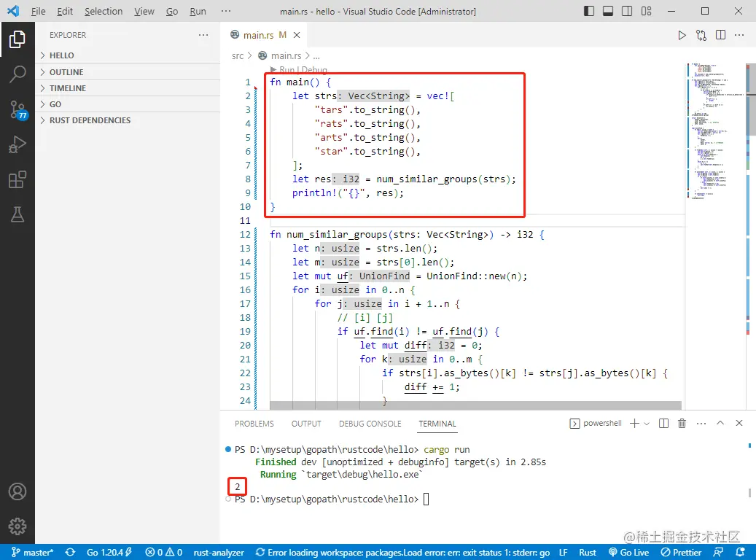This screenshot has height=560, width=756.
Task: Expand the OUTLINE section
Action: tap(128, 72)
